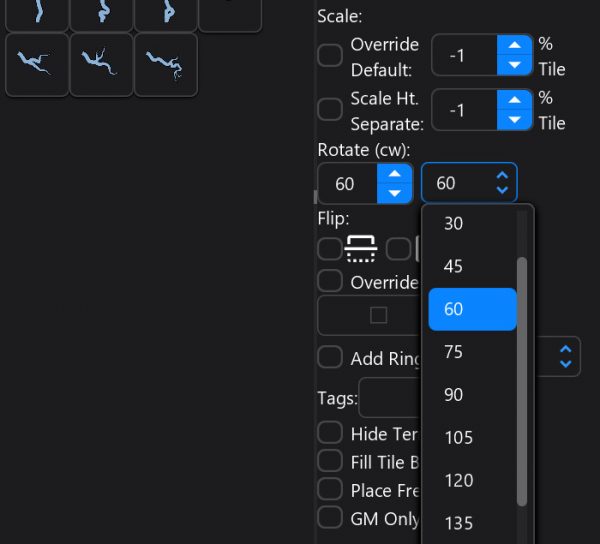600x544 pixels.
Task: Choose 135 from the rotation list
Action: tap(472, 523)
